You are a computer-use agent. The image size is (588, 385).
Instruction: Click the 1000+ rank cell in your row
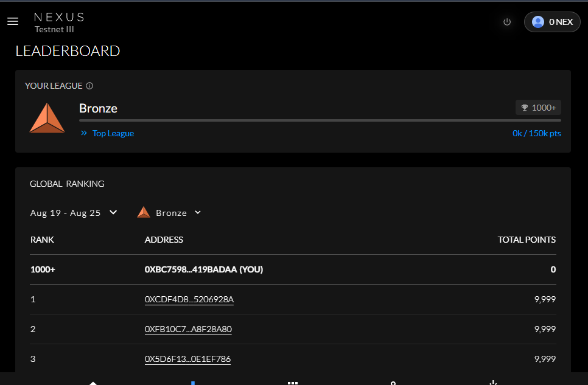pyautogui.click(x=43, y=269)
